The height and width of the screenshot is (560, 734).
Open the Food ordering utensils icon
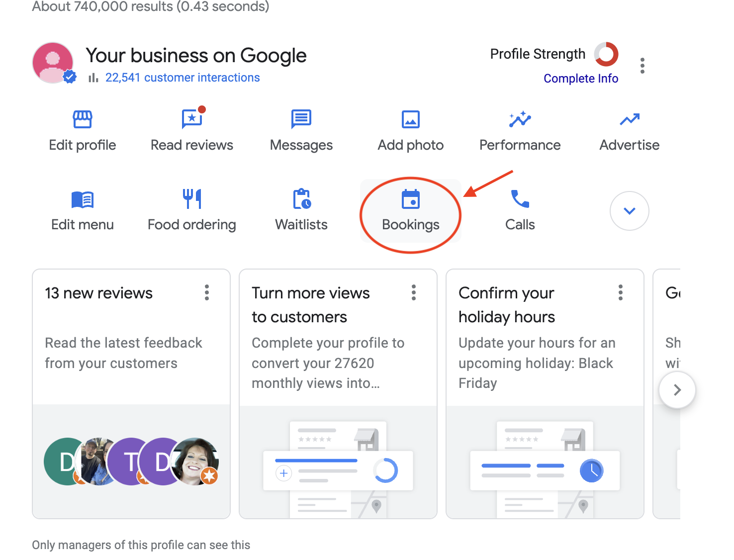[x=192, y=198]
